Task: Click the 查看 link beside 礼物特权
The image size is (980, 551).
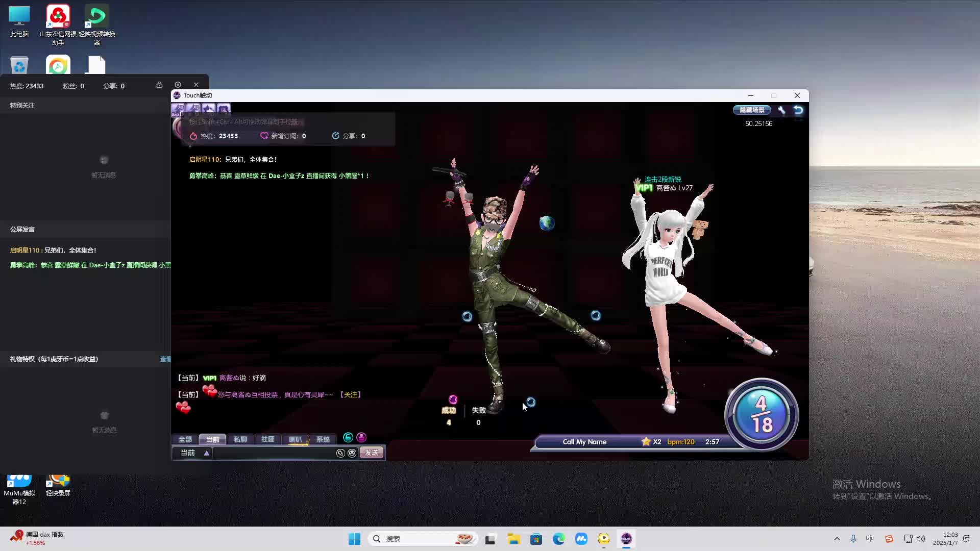Action: point(165,359)
